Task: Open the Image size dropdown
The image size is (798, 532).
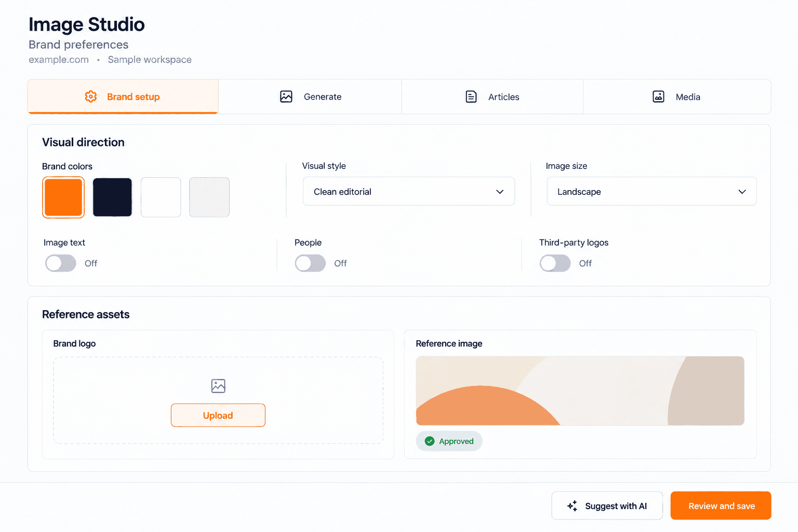Action: tap(651, 191)
